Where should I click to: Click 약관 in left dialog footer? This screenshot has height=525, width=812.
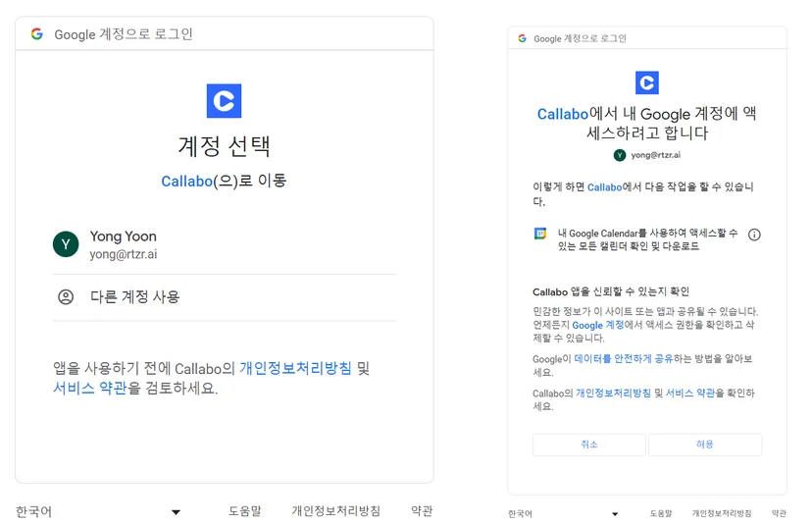[x=422, y=511]
